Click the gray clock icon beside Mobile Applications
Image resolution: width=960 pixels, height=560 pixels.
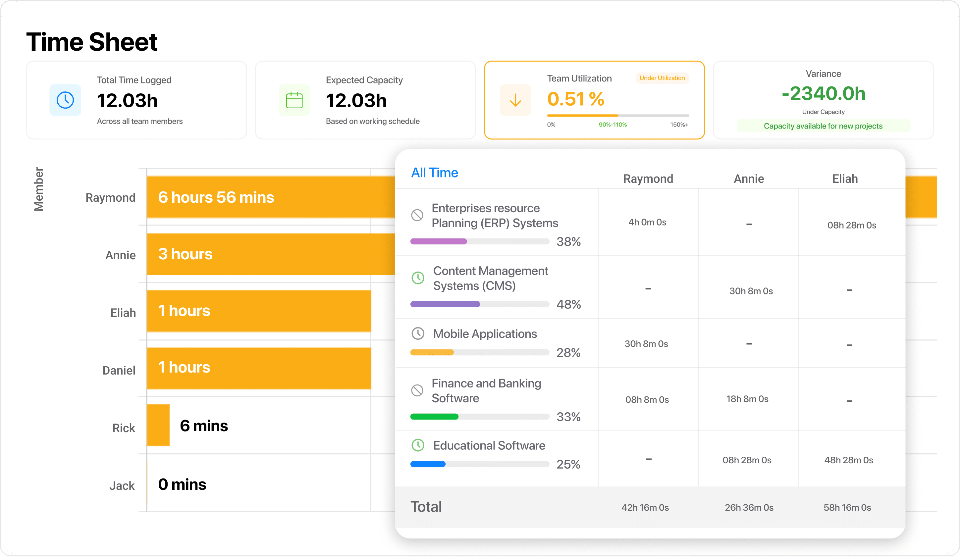pyautogui.click(x=418, y=334)
